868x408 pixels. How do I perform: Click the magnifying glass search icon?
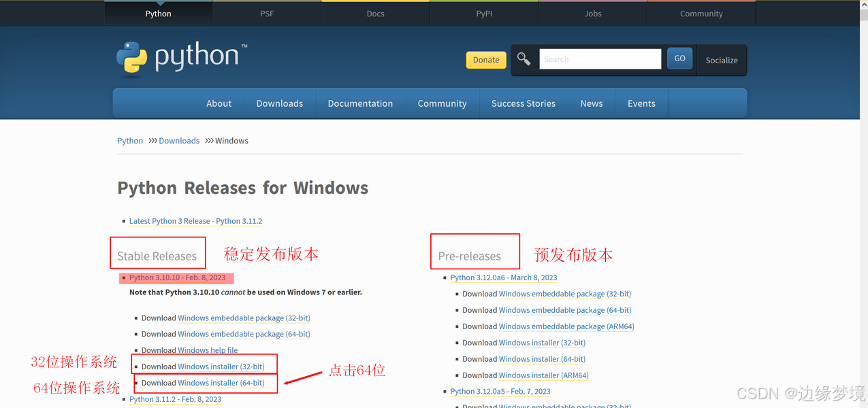[523, 59]
